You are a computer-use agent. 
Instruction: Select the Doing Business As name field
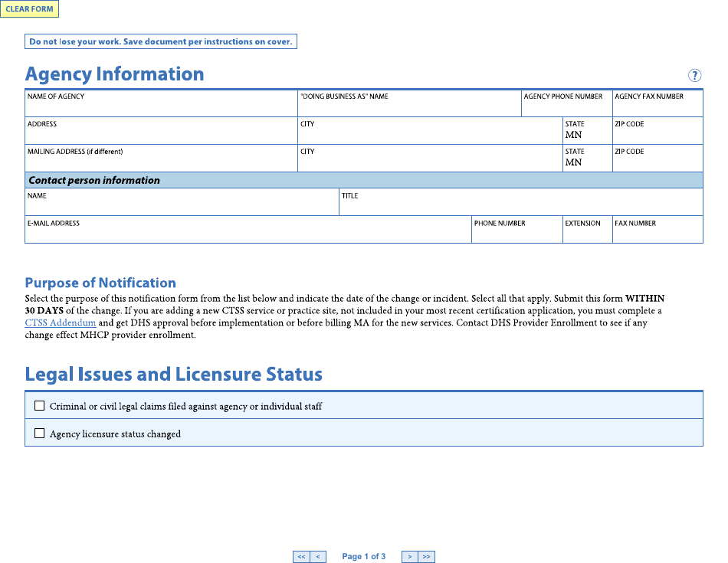[x=409, y=108]
